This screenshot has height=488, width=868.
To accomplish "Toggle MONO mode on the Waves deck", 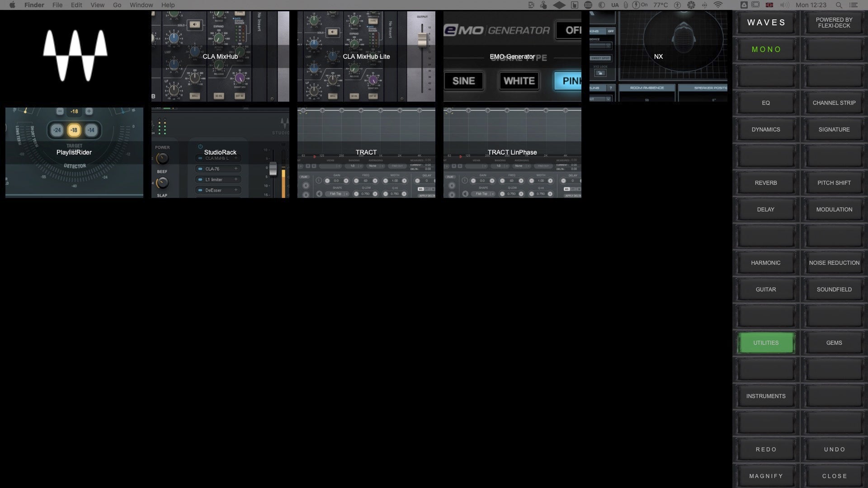I will pyautogui.click(x=765, y=49).
